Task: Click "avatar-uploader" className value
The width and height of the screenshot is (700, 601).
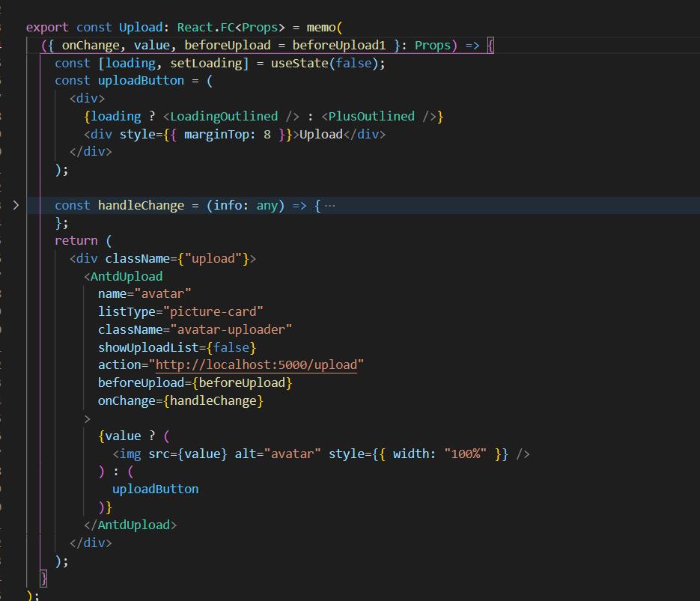Action: click(231, 329)
